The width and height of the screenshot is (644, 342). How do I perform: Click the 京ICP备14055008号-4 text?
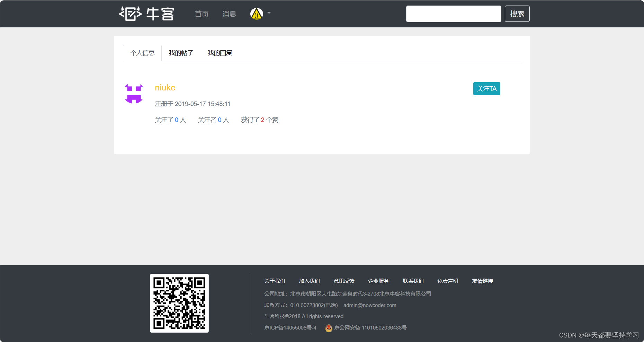290,328
